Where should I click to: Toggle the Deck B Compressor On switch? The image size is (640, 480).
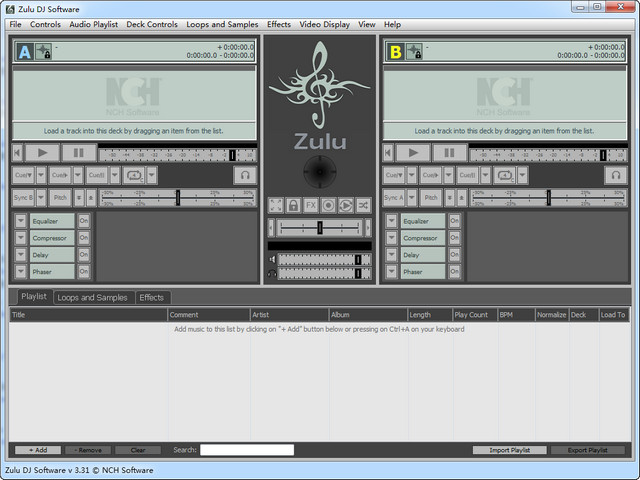tap(454, 238)
